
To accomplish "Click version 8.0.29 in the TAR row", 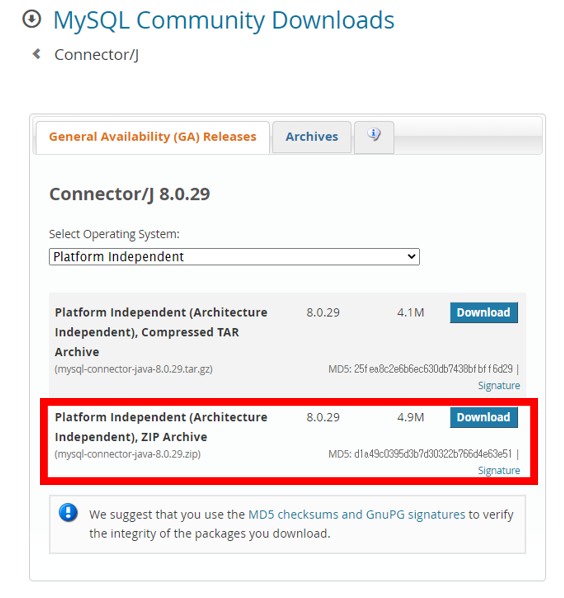I will [x=323, y=313].
